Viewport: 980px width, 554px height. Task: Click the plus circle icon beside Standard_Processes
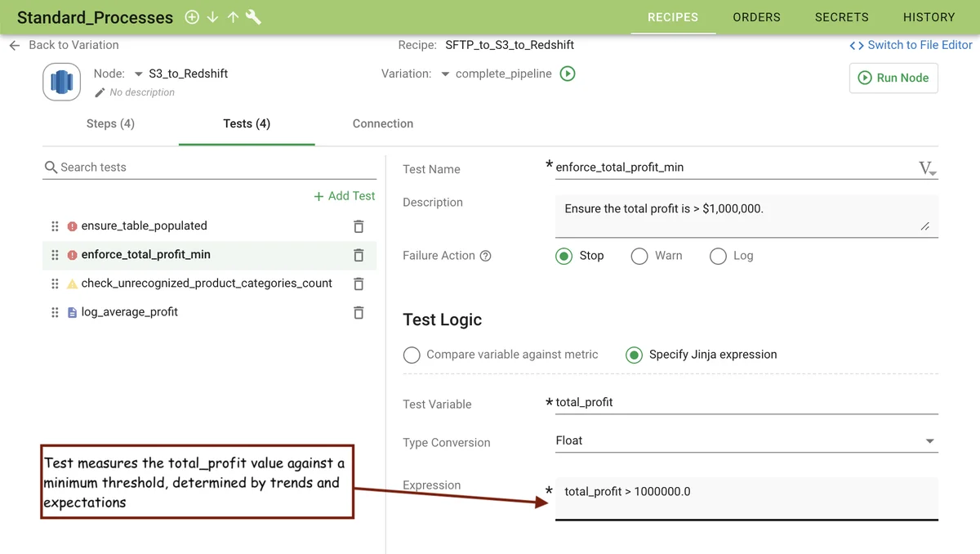(x=192, y=17)
